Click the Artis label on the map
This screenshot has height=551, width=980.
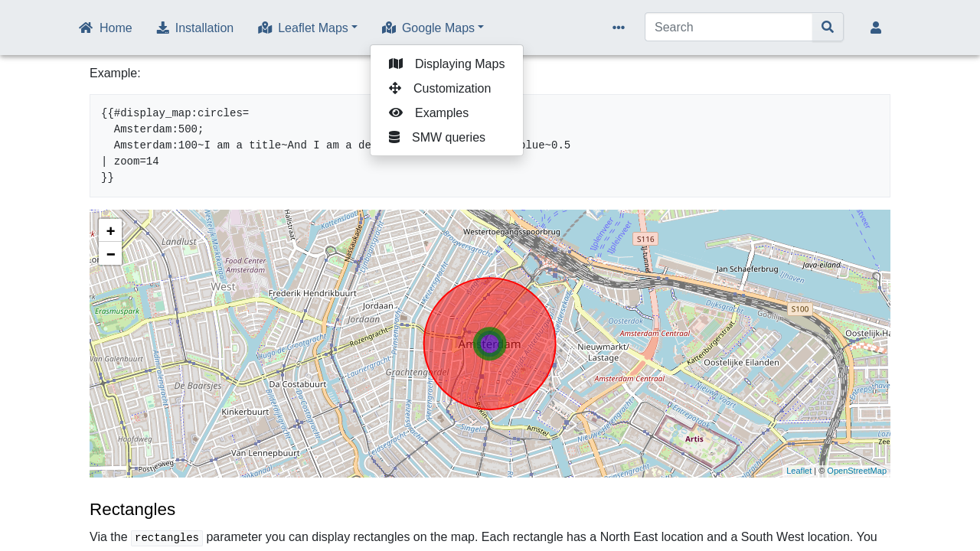click(694, 439)
